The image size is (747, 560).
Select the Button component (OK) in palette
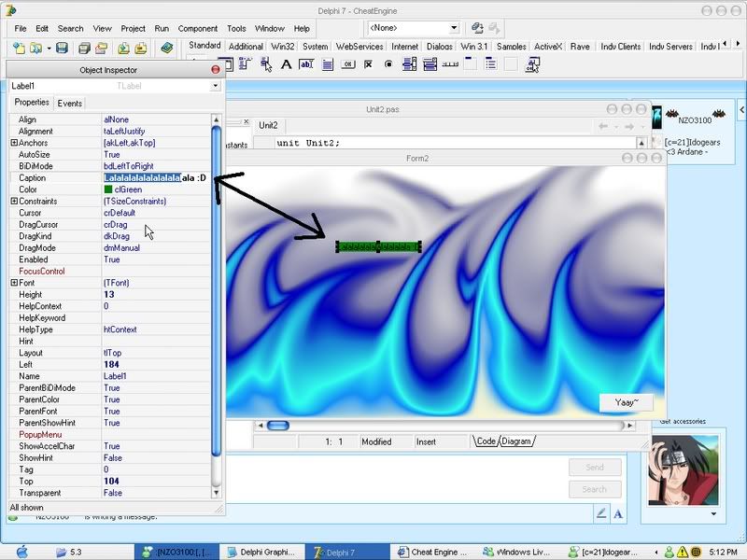(x=347, y=64)
